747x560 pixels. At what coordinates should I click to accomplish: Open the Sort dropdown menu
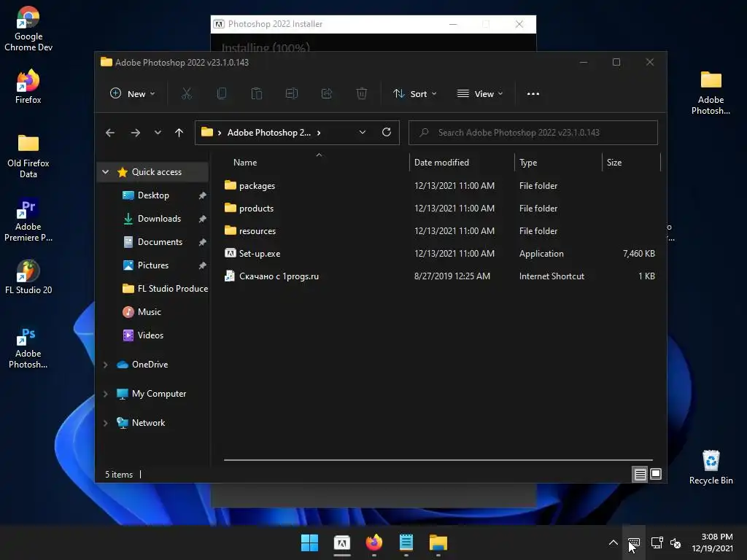(x=414, y=94)
